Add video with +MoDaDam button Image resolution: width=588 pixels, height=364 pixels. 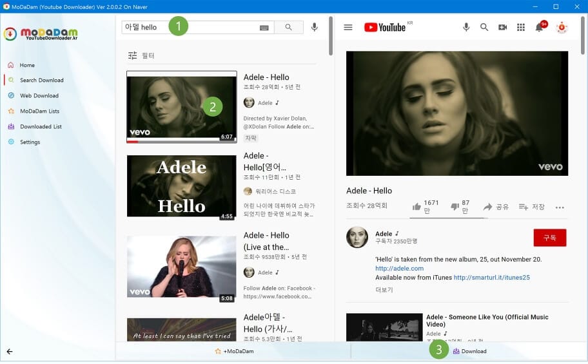tap(234, 351)
